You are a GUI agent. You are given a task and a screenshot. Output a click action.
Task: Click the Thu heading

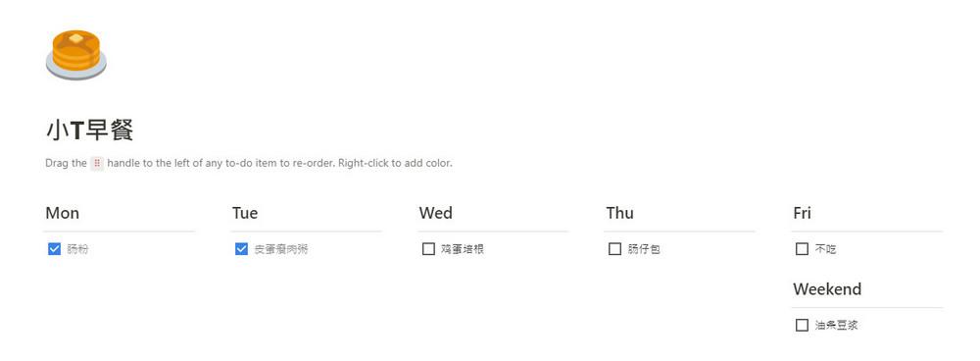[620, 213]
